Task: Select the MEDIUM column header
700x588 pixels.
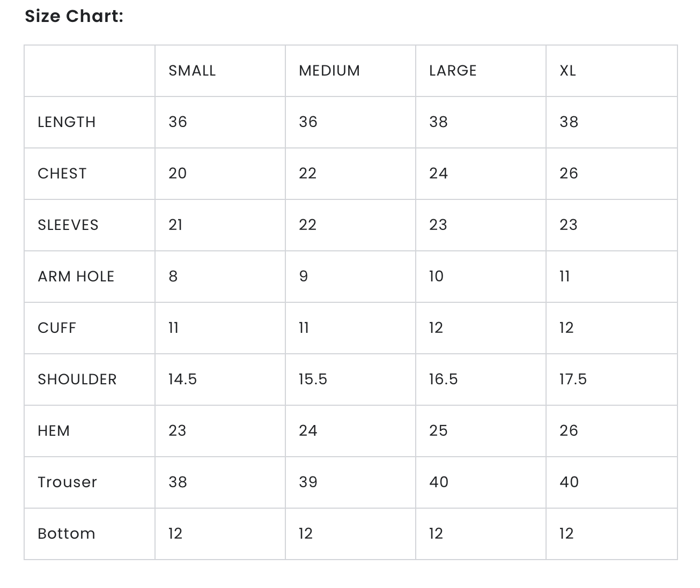Action: (329, 71)
